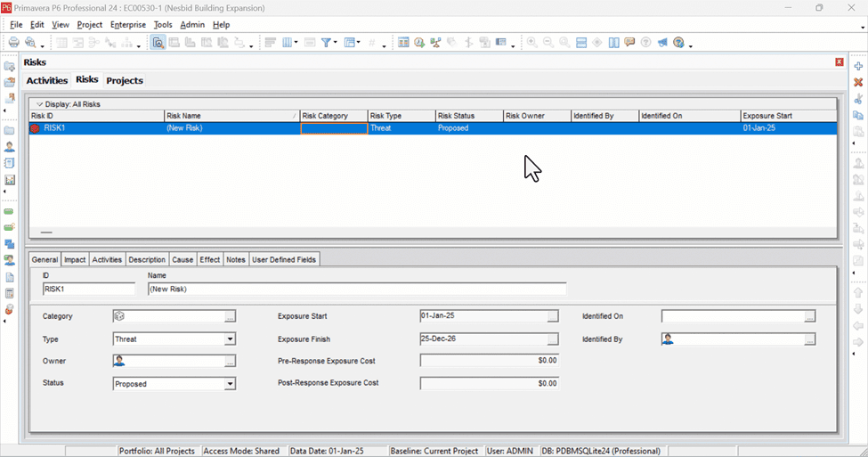Click the Copy icon on right bar
Viewport: 868px width, 457px height.
858,115
